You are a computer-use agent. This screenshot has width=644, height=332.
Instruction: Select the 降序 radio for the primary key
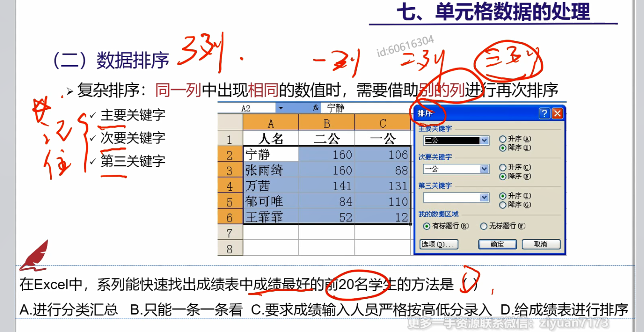pyautogui.click(x=503, y=148)
